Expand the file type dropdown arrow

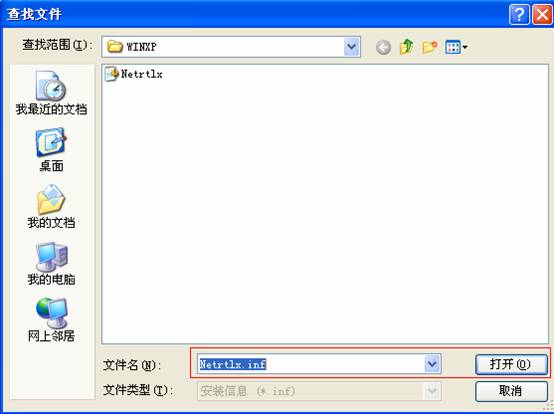pyautogui.click(x=432, y=391)
